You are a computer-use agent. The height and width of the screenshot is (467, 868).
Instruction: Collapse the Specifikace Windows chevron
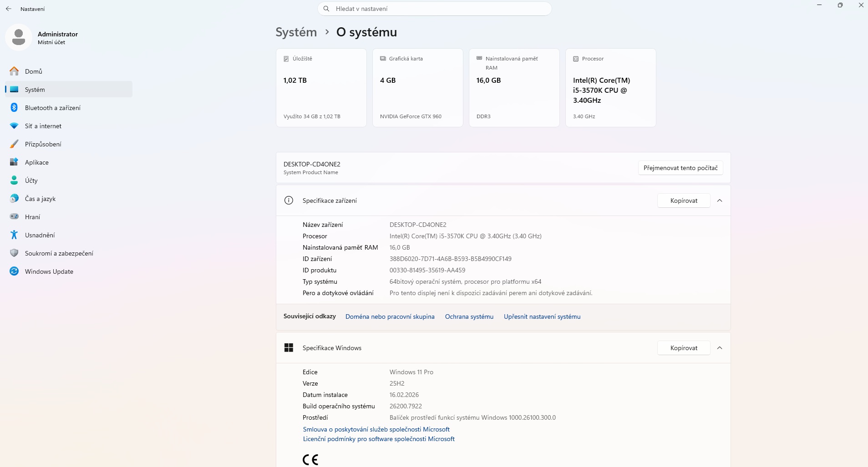click(720, 348)
